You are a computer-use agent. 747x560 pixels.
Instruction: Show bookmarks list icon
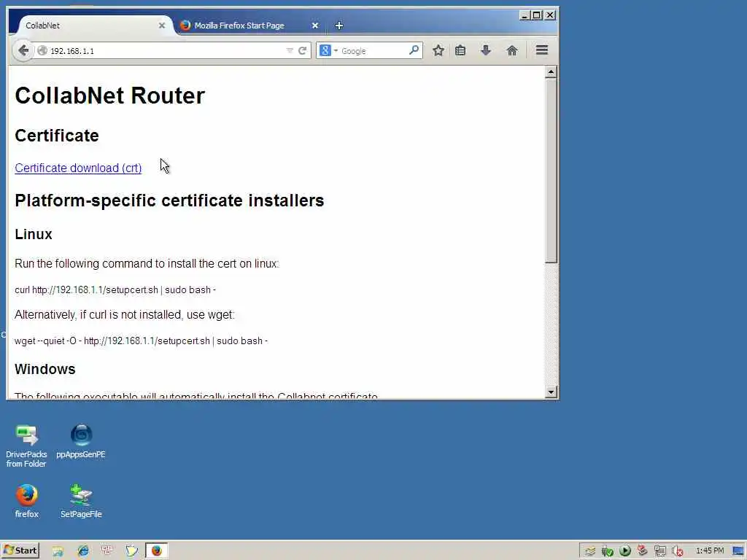tap(460, 50)
